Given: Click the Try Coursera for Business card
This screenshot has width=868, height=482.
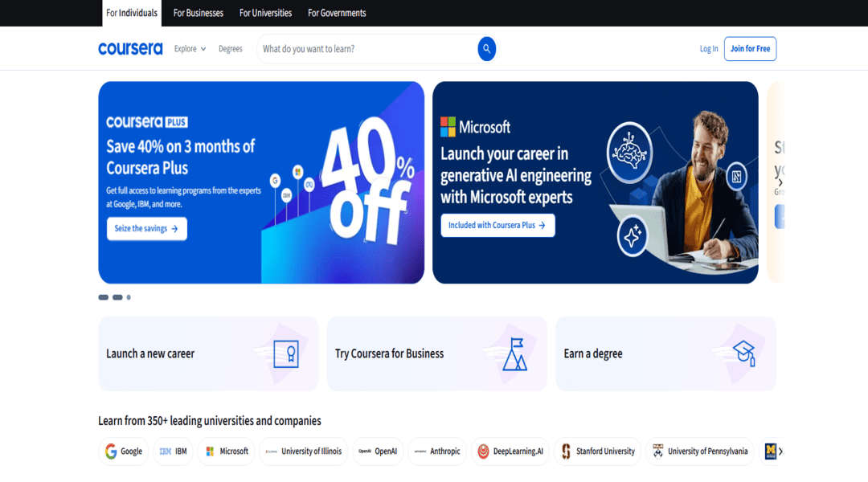Looking at the screenshot, I should 436,353.
